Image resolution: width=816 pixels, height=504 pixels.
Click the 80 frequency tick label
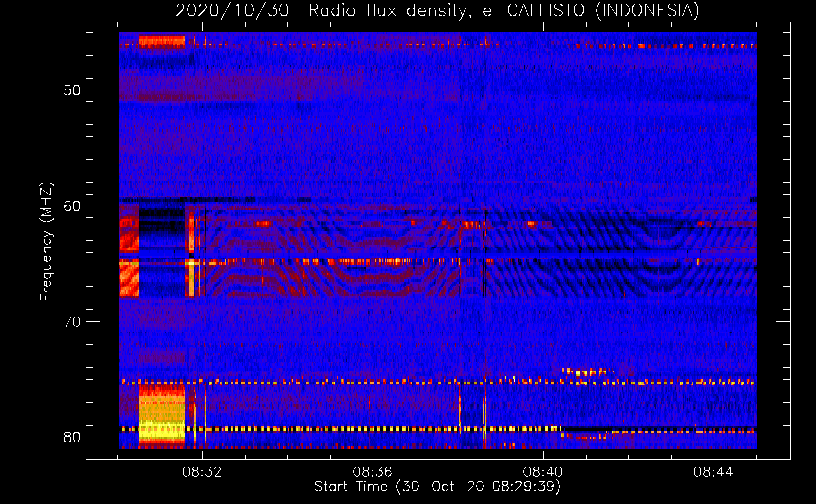(73, 437)
